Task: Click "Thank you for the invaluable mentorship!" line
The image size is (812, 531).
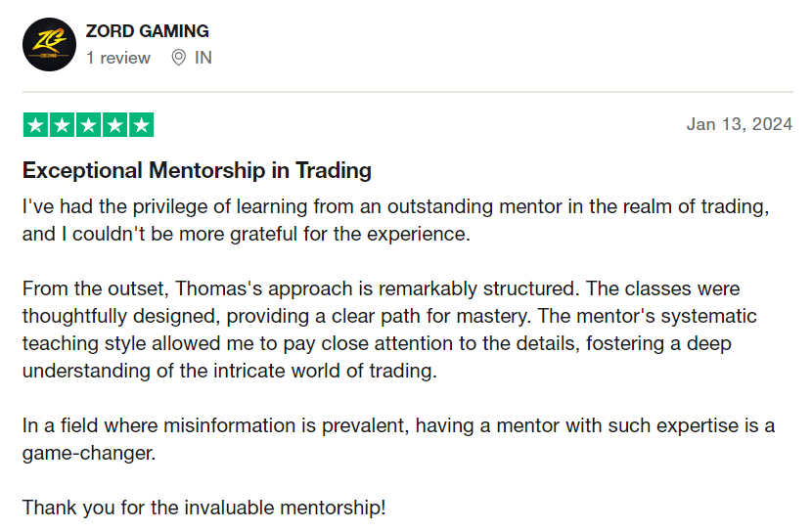Action: (203, 508)
